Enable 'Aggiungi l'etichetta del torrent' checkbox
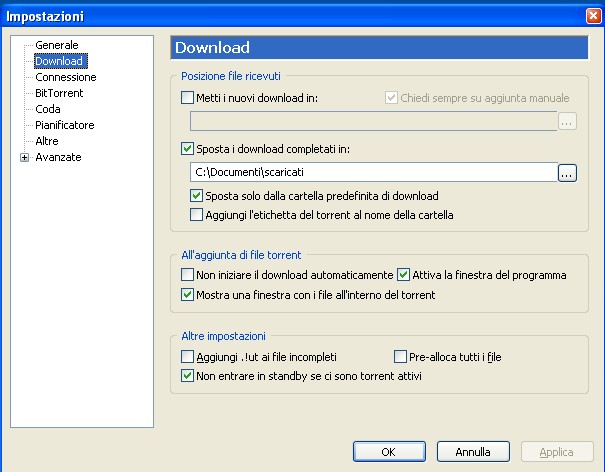Image resolution: width=605 pixels, height=472 pixels. (196, 214)
